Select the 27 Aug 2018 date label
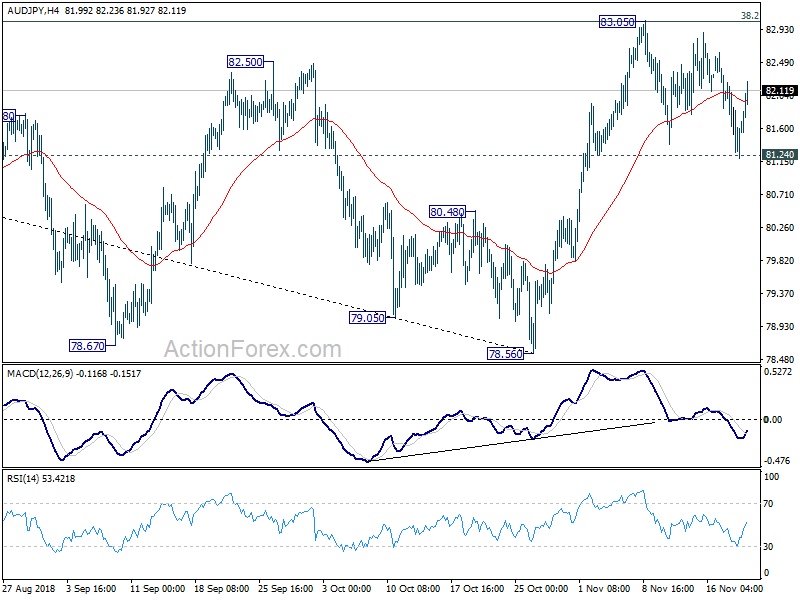 pyautogui.click(x=29, y=588)
